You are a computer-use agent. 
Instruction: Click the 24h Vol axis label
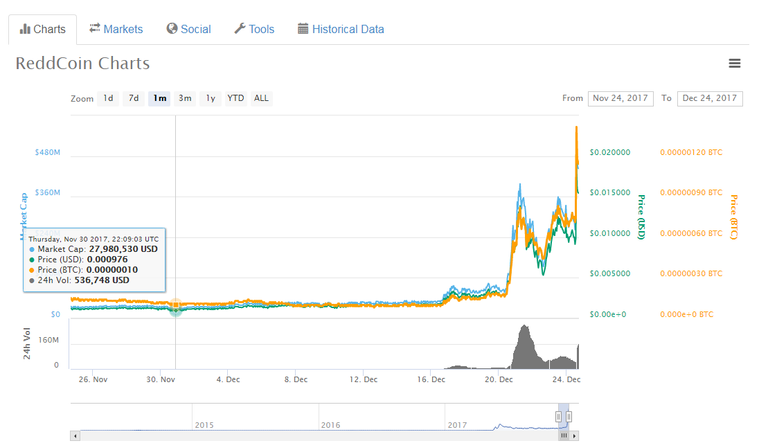[27, 343]
